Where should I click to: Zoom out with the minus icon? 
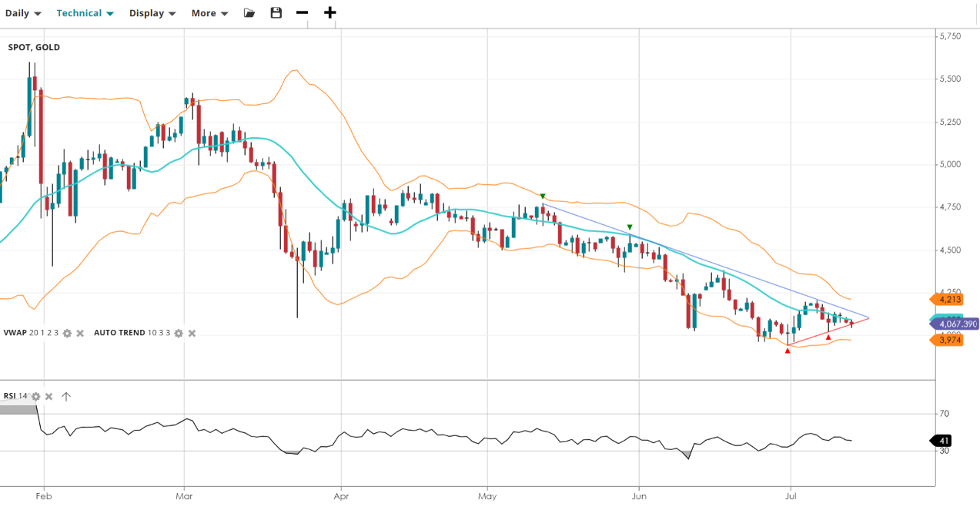pyautogui.click(x=302, y=13)
